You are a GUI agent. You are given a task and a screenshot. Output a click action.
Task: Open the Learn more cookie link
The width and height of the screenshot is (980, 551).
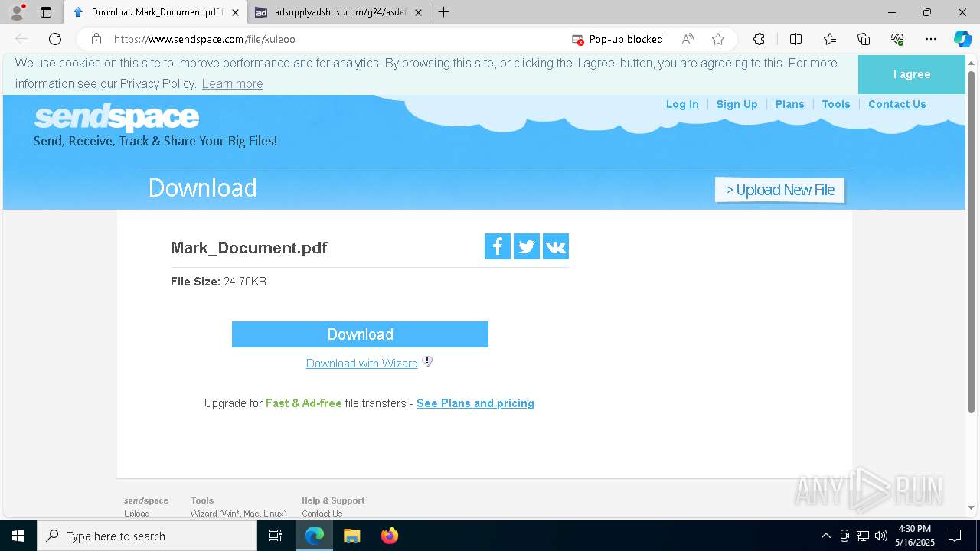(x=232, y=84)
